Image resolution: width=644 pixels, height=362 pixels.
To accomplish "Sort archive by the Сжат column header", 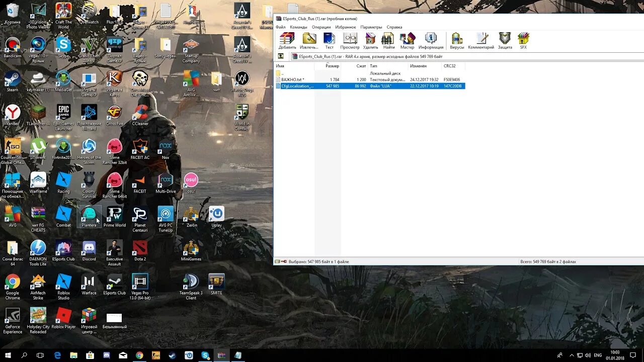I will [355, 66].
